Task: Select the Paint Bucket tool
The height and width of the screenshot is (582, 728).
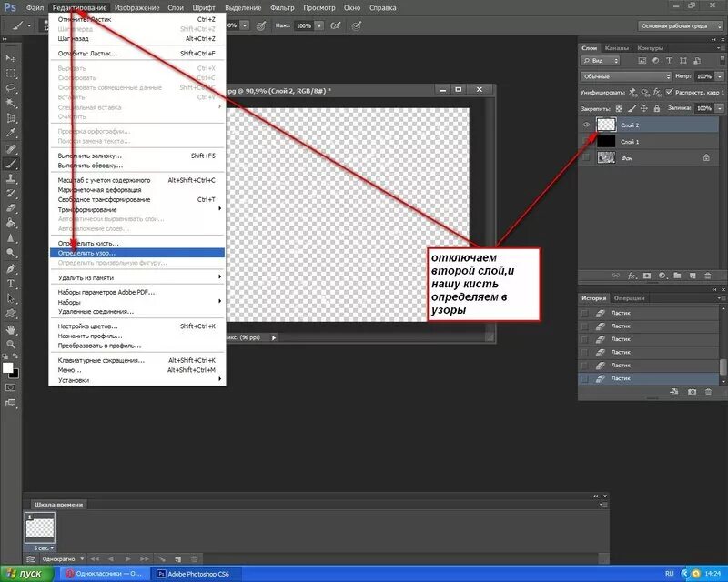Action: click(x=11, y=223)
